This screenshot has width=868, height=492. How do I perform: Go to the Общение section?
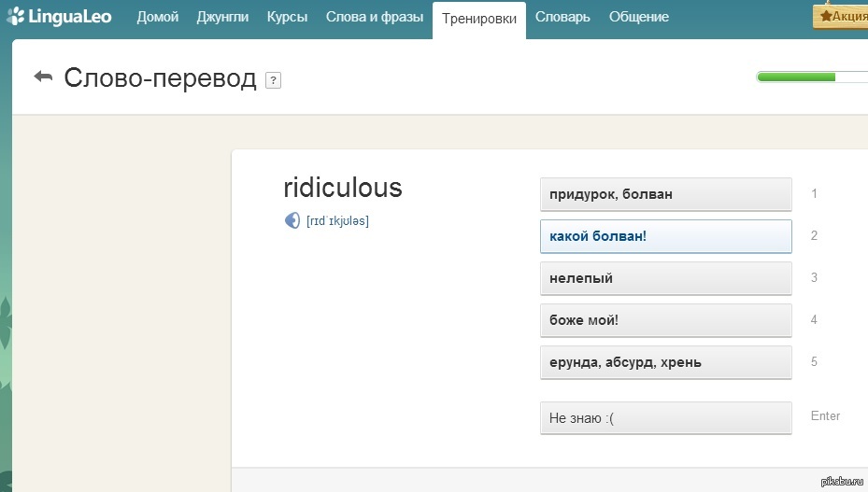tap(638, 17)
